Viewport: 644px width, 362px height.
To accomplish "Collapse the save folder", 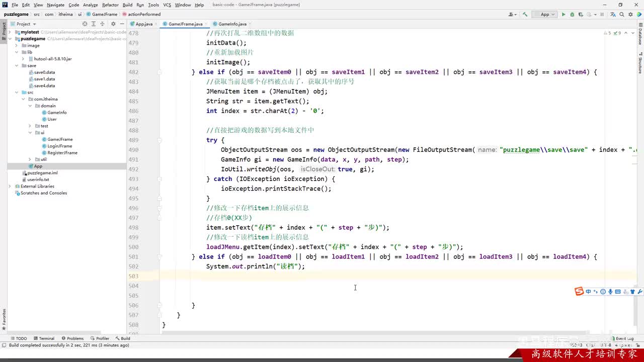I will click(x=17, y=65).
